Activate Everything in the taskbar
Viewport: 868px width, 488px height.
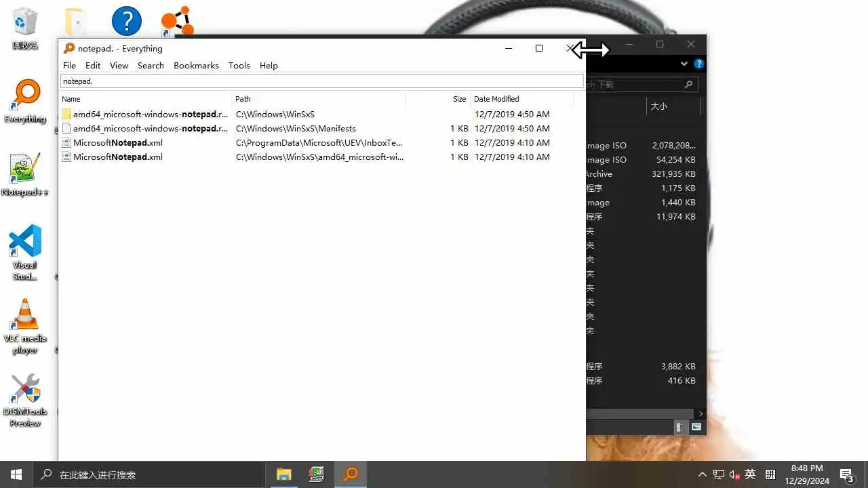(x=351, y=474)
